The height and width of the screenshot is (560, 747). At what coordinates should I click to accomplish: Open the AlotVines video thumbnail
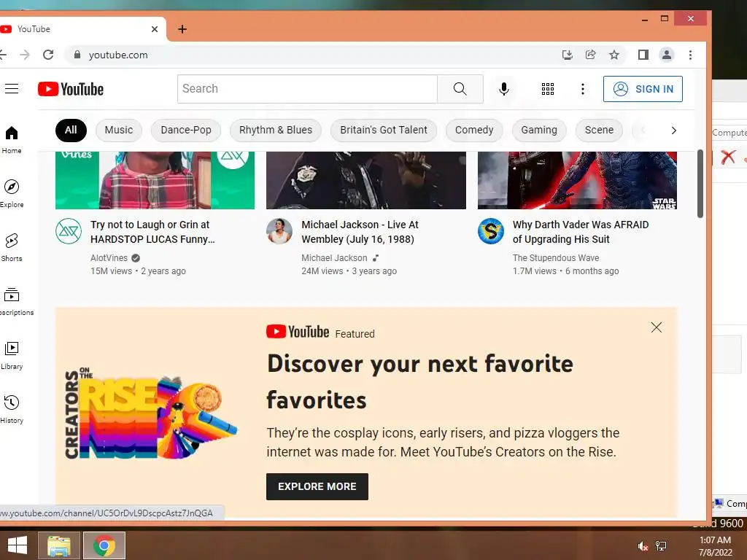155,180
